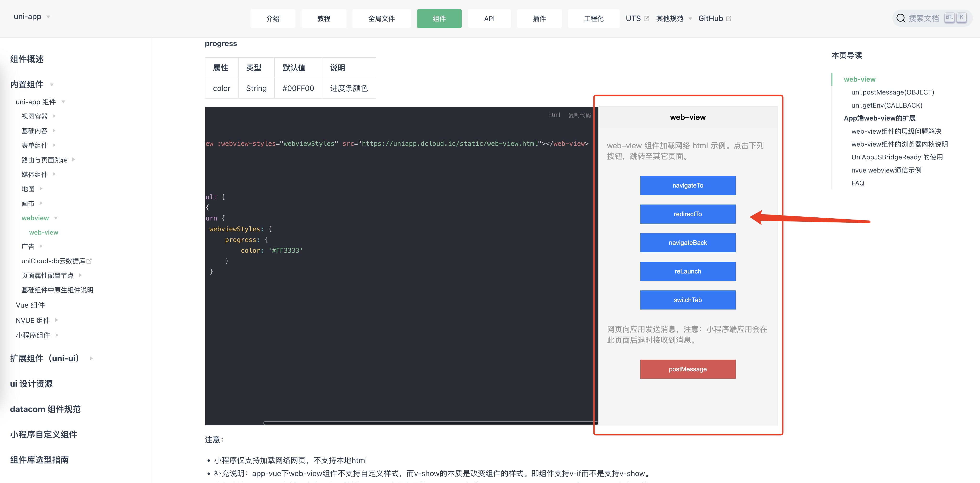Jump to web-view组件的浏览器内核说明
980x483 pixels.
point(899,144)
